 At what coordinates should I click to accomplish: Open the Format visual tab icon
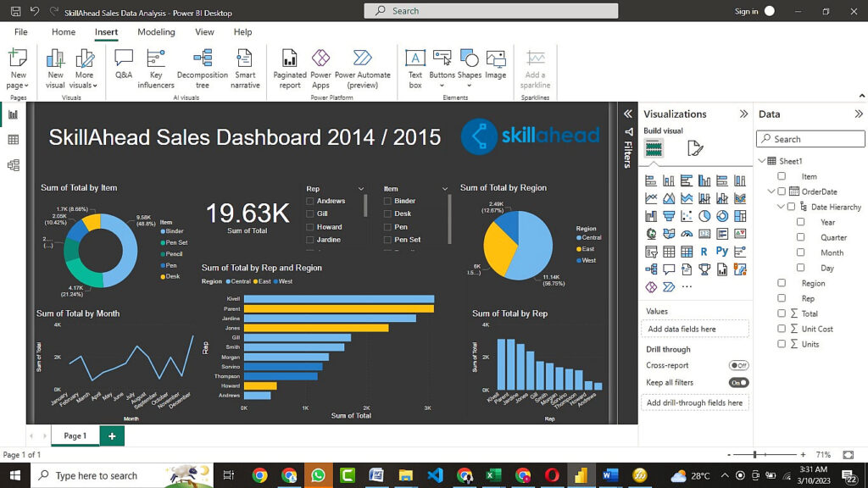695,148
